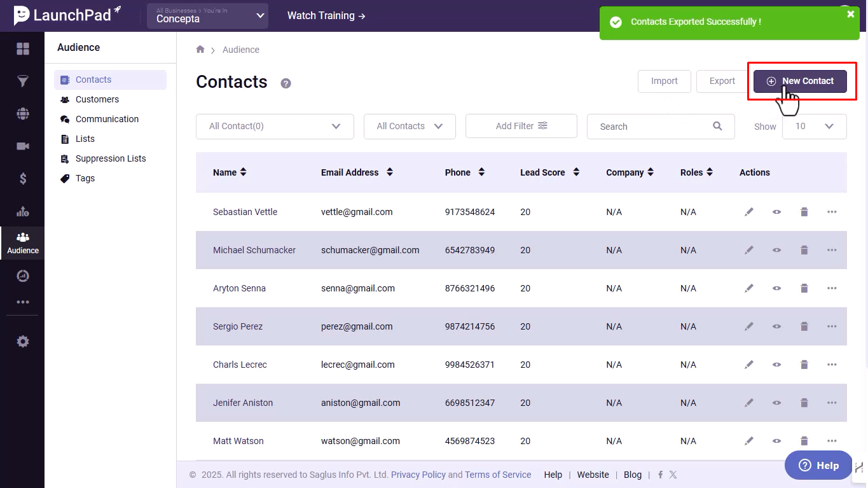The image size is (868, 488).
Task: Open the Show 10 rows dropdown
Action: 814,127
